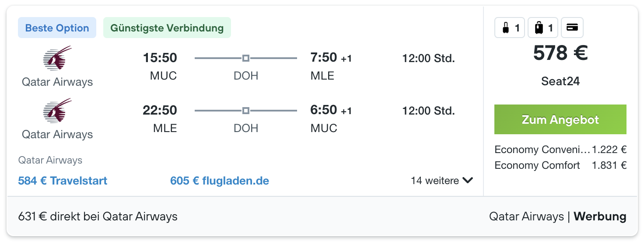Viewport: 644px width, 244px height.
Task: Open the 584 € Travelstart offer
Action: point(63,181)
